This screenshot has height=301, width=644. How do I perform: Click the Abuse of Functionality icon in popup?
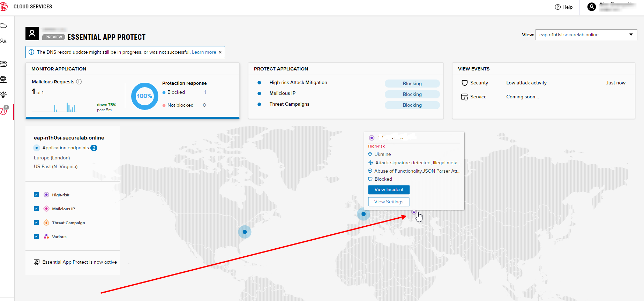[370, 171]
